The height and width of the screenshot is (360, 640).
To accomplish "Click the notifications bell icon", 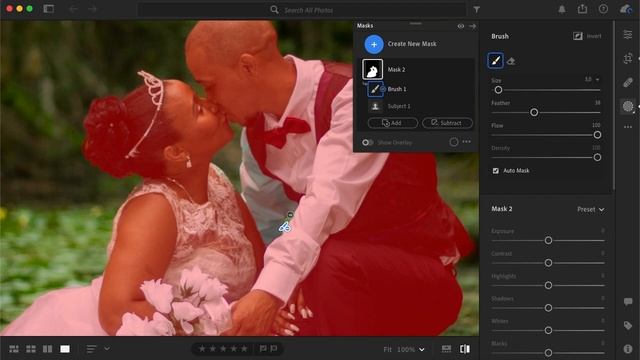I will click(x=562, y=9).
